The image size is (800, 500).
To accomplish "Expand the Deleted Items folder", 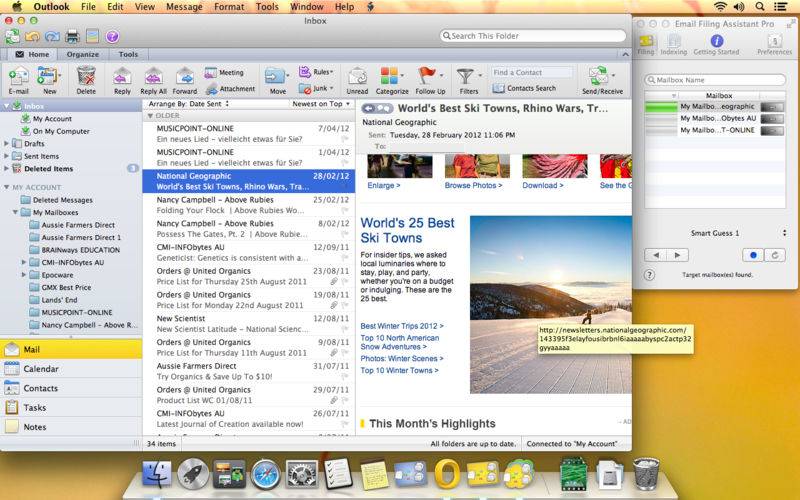I will coord(6,168).
